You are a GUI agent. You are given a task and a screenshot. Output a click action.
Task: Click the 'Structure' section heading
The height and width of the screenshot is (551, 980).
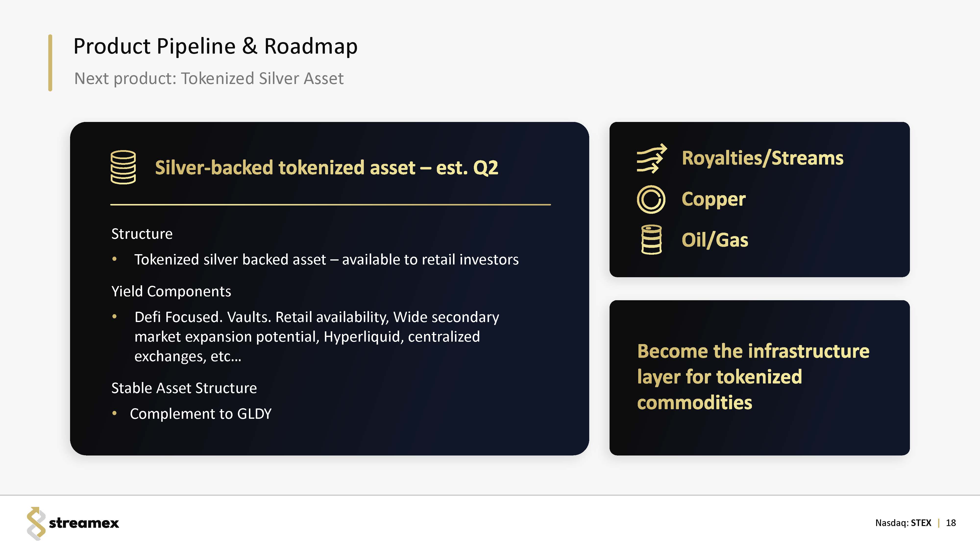(x=142, y=234)
